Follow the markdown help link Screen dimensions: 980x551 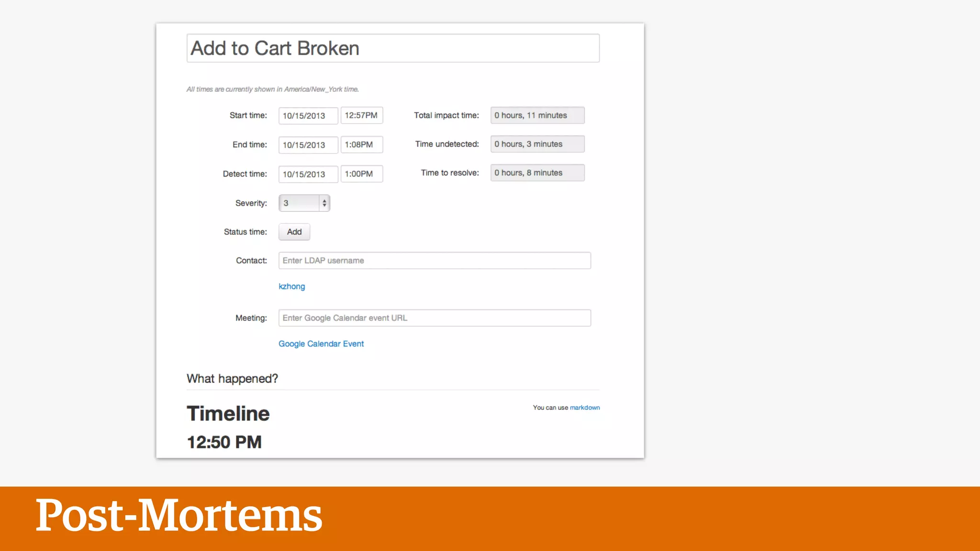click(x=584, y=408)
